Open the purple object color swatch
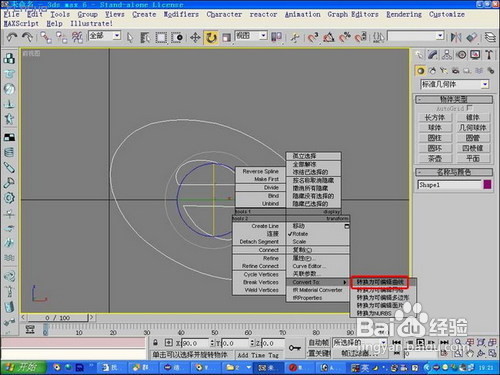 click(487, 185)
